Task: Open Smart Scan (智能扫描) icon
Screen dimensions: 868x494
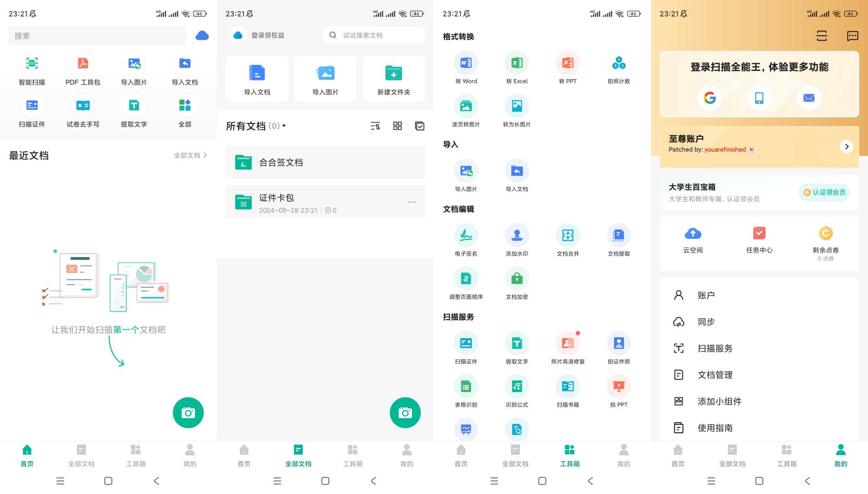Action: tap(32, 63)
